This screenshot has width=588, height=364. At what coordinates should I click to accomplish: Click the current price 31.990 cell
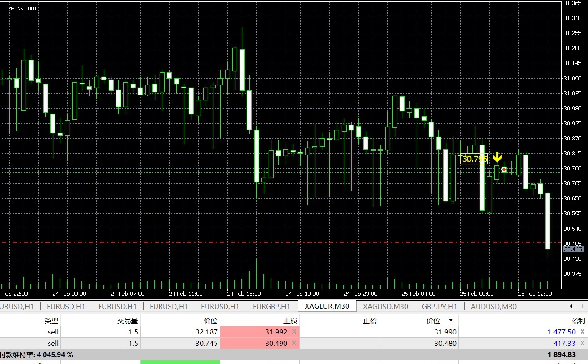[x=419, y=332]
